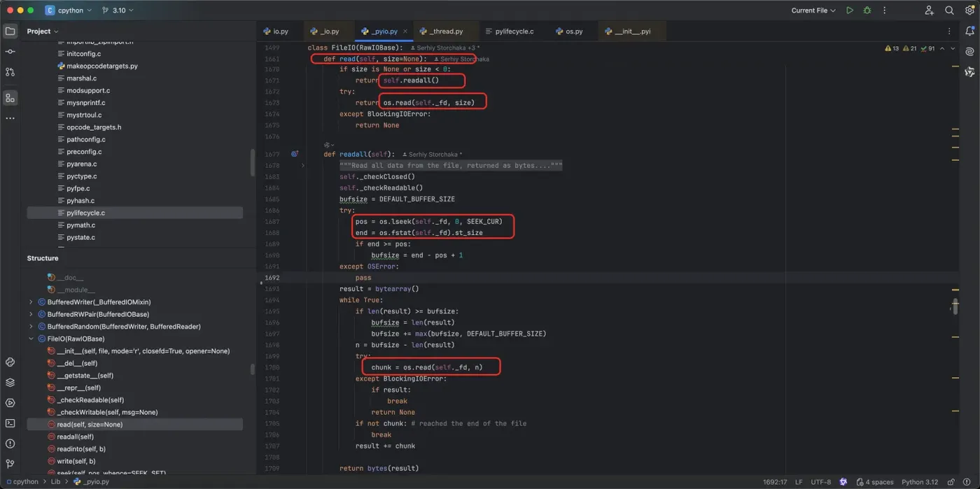Open the Problems tool window icon
980x489 pixels.
click(10, 444)
